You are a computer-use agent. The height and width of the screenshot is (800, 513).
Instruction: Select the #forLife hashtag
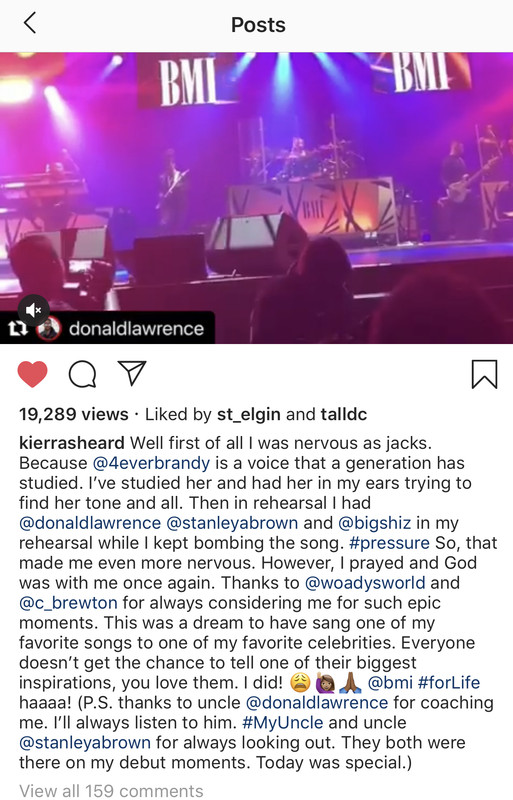click(449, 683)
